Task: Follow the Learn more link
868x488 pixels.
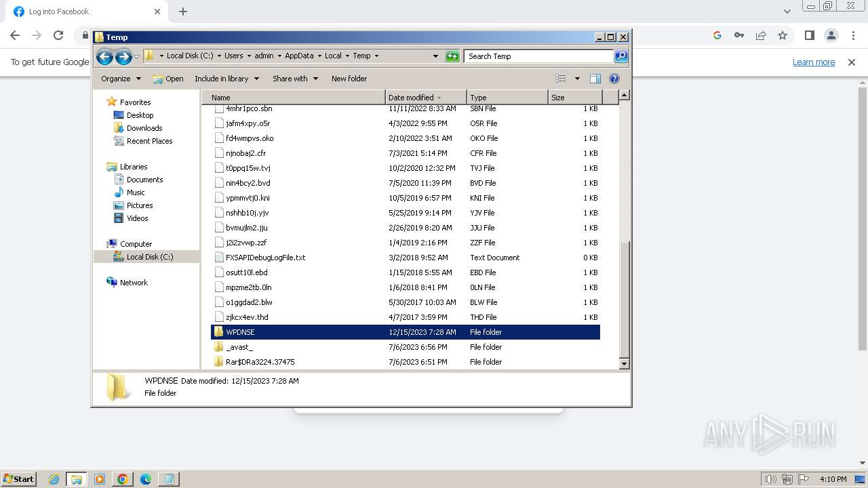Action: point(814,62)
